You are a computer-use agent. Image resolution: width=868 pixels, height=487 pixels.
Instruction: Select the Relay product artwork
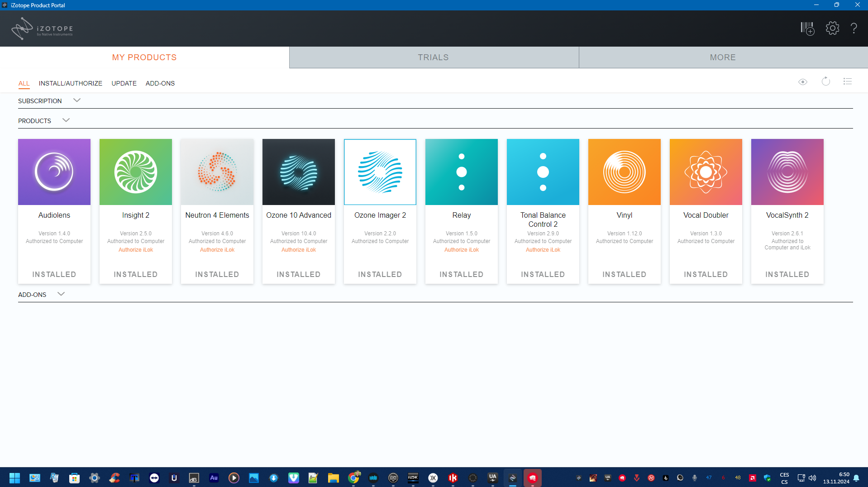[462, 172]
